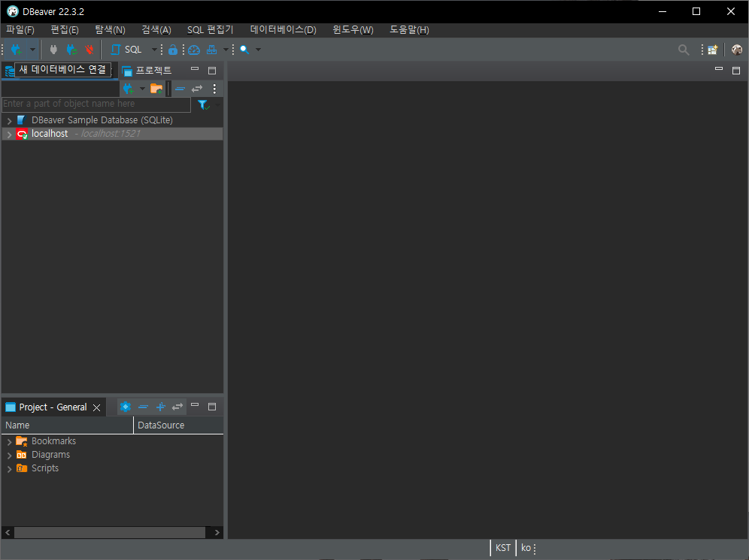Screen dimensions: 749x560
Task: Select the Bookmarks folder
Action: click(53, 441)
